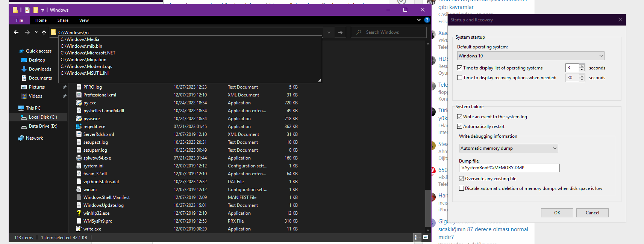Click Cancel in Startup and Recovery
This screenshot has height=244, width=644.
pyautogui.click(x=592, y=213)
